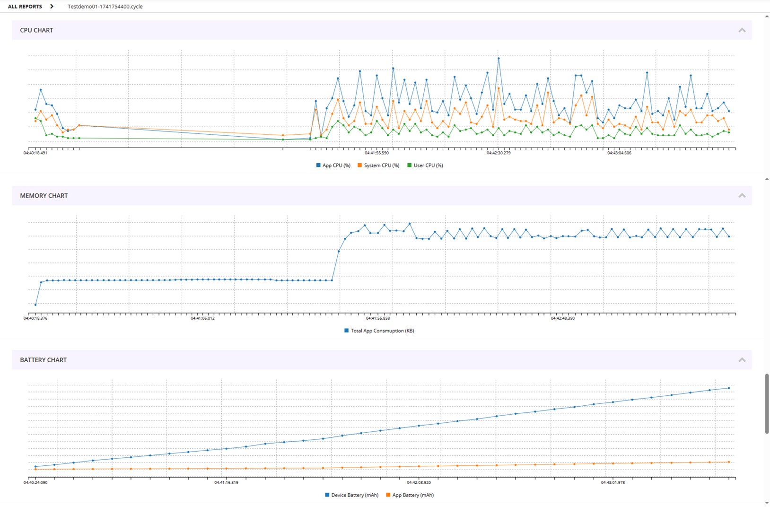Click memory axis timestamp 04:42:48.390
Image resolution: width=770 pixels, height=532 pixels.
click(563, 318)
